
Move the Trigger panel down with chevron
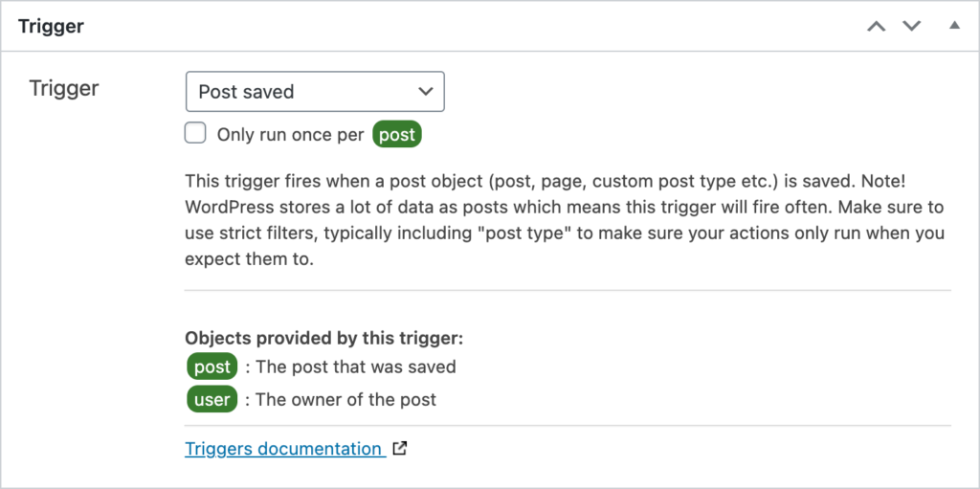pyautogui.click(x=912, y=26)
